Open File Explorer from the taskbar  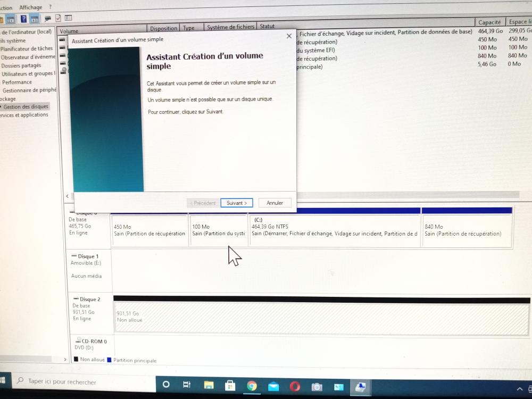(209, 385)
